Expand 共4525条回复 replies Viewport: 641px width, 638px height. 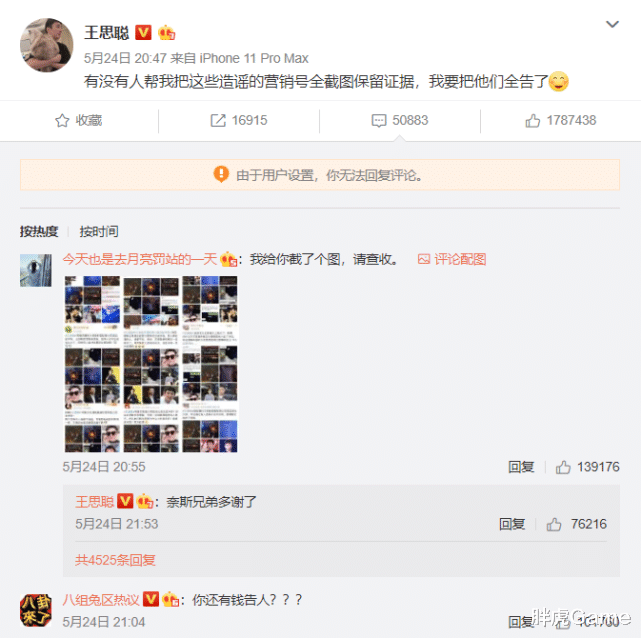pos(115,560)
